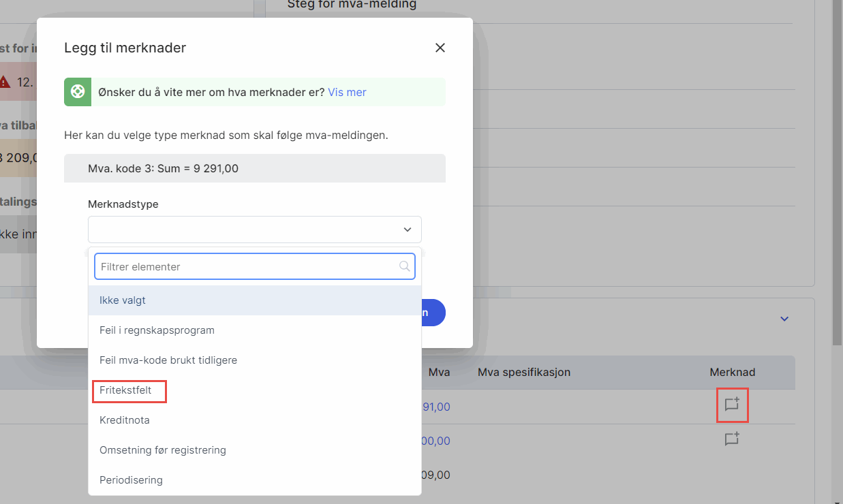Image resolution: width=843 pixels, height=504 pixels.
Task: Focus the Filtrer elementer search field
Action: pos(245,267)
